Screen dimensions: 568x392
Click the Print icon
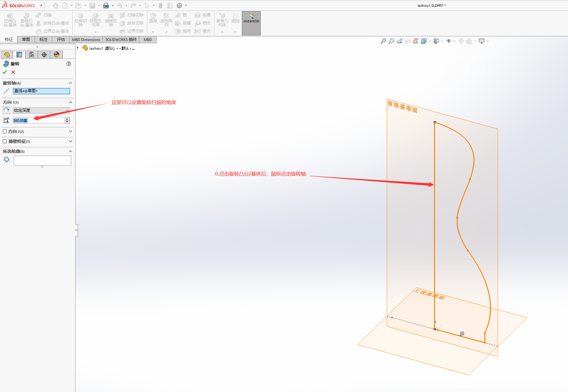point(106,6)
